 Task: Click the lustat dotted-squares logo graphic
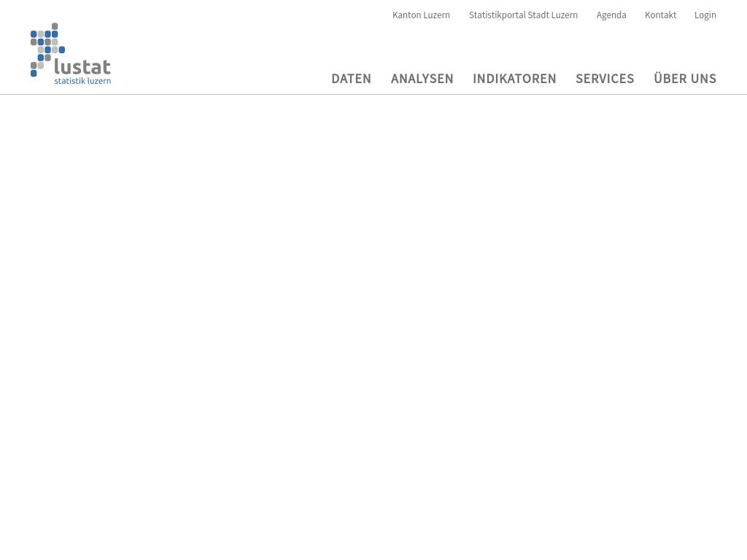tap(47, 48)
